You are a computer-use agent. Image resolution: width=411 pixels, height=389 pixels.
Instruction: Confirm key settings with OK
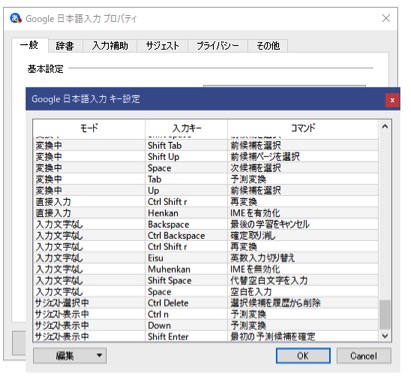coord(303,356)
